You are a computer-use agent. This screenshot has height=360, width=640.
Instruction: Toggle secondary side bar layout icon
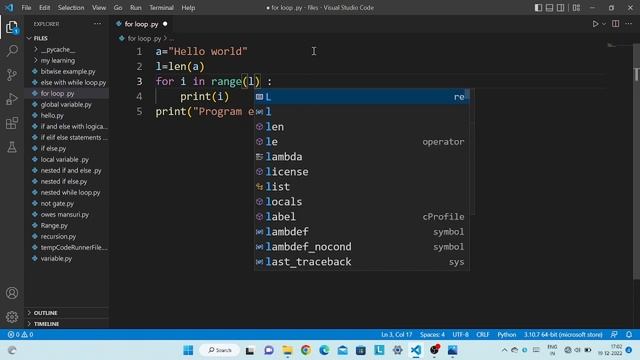(561, 8)
